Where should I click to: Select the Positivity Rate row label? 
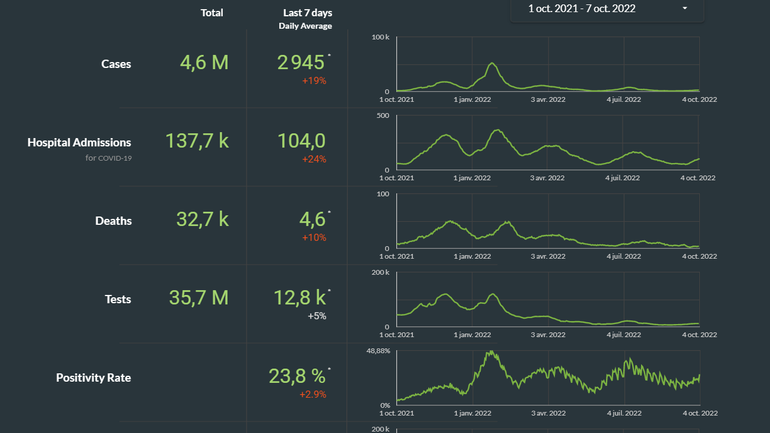(x=93, y=378)
